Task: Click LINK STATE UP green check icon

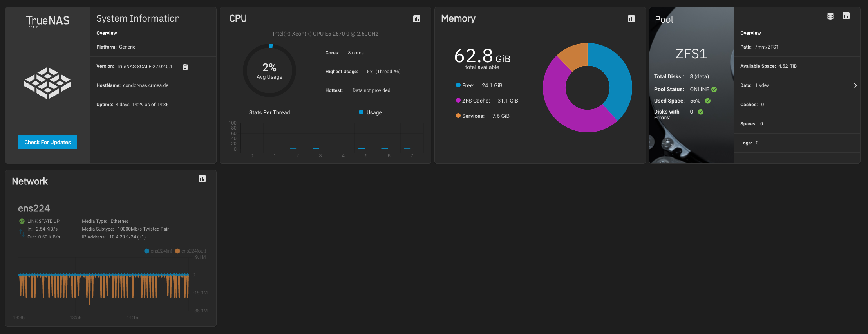Action: tap(22, 221)
